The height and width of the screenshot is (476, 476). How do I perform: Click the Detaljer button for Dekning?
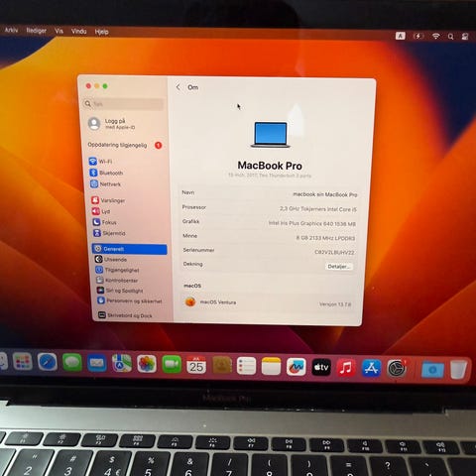coord(339,267)
